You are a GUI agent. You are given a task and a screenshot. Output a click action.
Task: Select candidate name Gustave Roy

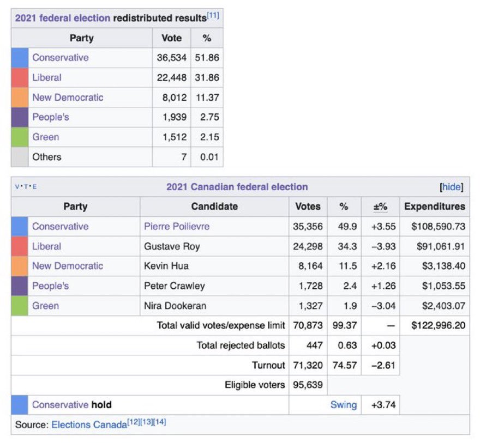click(172, 246)
